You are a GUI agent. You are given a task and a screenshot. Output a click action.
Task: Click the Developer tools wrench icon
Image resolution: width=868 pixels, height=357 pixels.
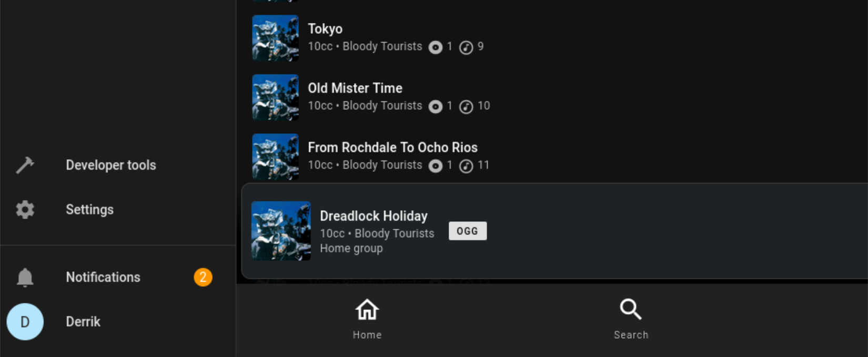pos(25,165)
